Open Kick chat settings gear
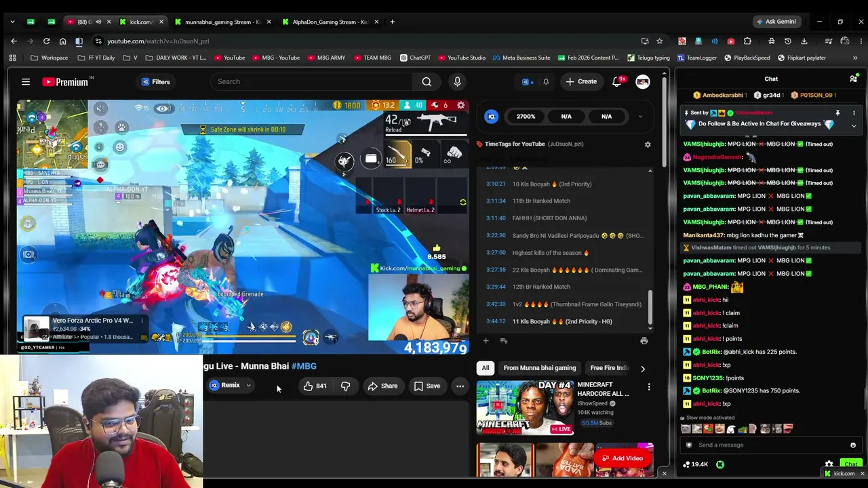 pos(829,464)
